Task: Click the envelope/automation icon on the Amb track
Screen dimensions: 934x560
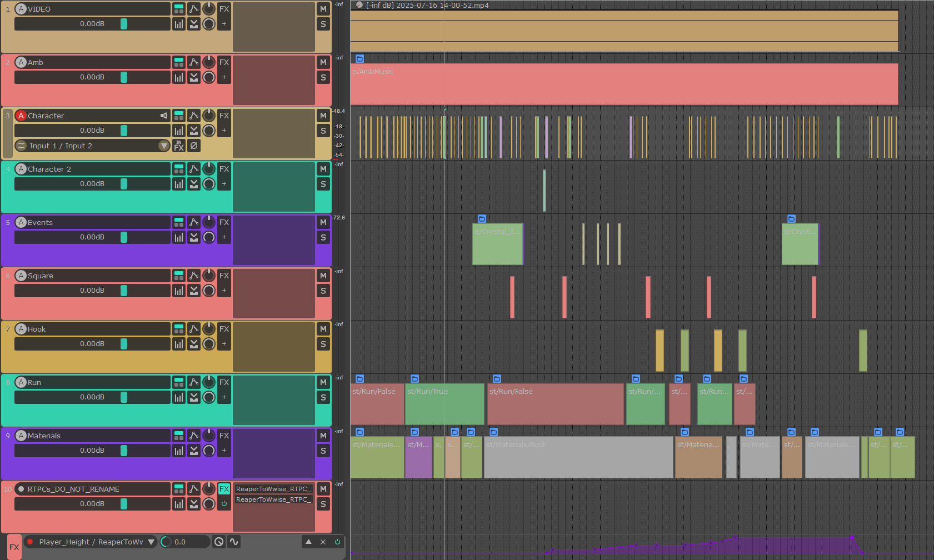Action: pos(193,62)
